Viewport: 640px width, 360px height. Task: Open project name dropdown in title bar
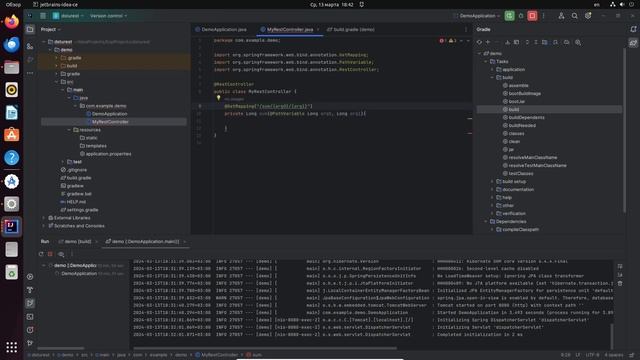coord(68,16)
